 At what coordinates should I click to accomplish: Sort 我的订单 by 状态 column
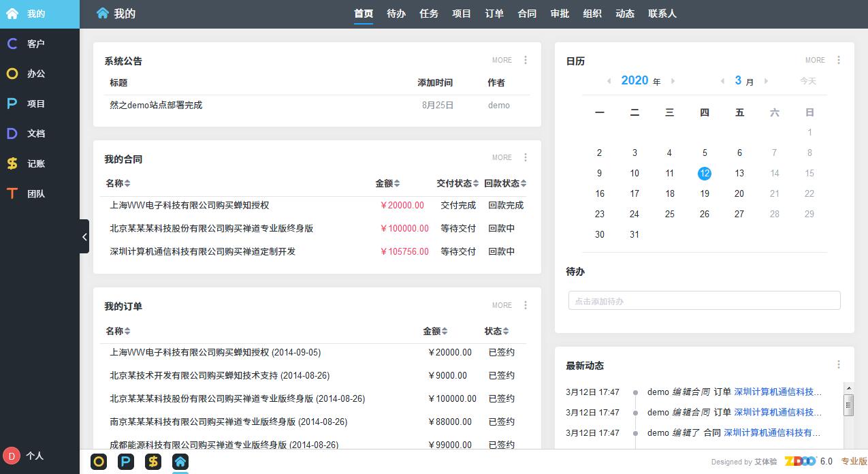click(496, 331)
